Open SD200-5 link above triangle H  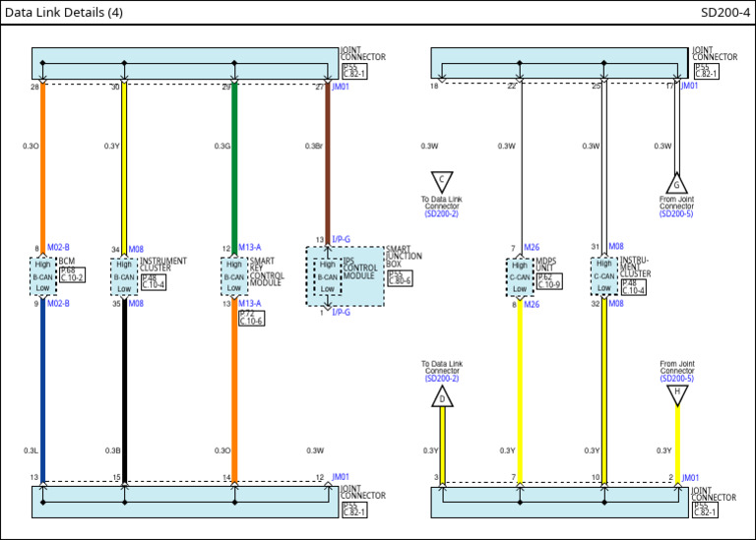[677, 378]
